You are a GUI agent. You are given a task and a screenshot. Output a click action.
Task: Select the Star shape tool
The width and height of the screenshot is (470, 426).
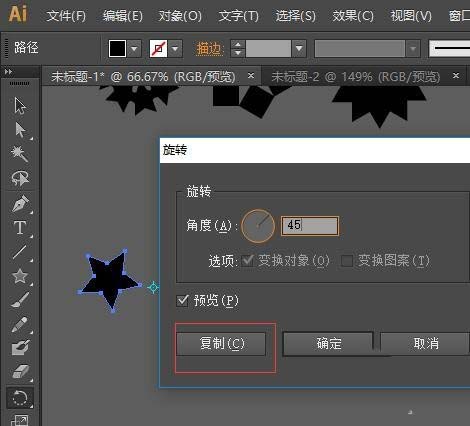click(x=20, y=276)
